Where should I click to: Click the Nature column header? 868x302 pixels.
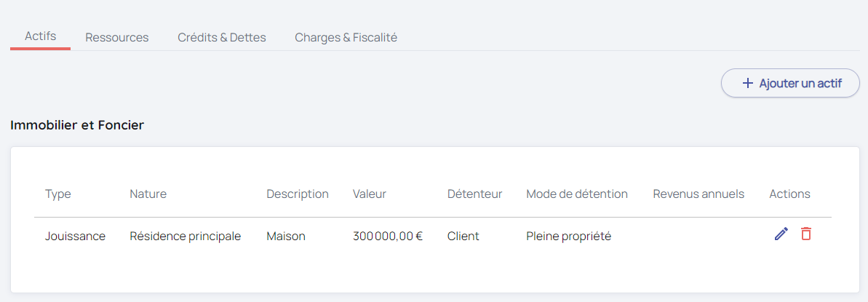(148, 194)
